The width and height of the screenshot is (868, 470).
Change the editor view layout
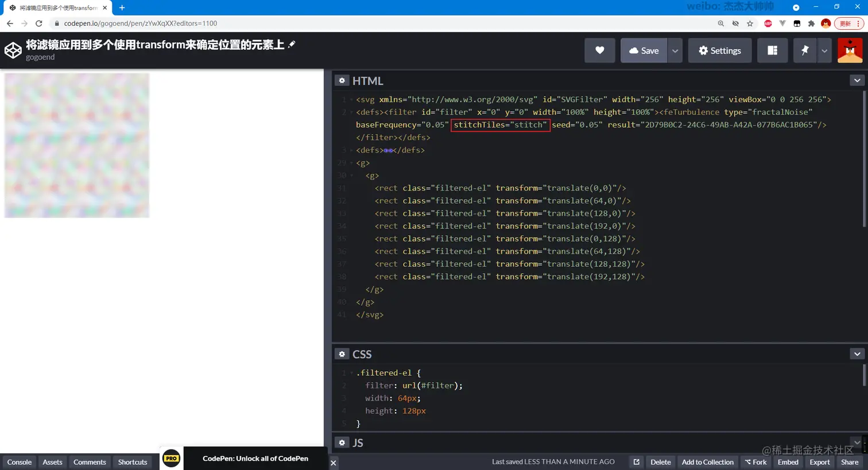(773, 51)
